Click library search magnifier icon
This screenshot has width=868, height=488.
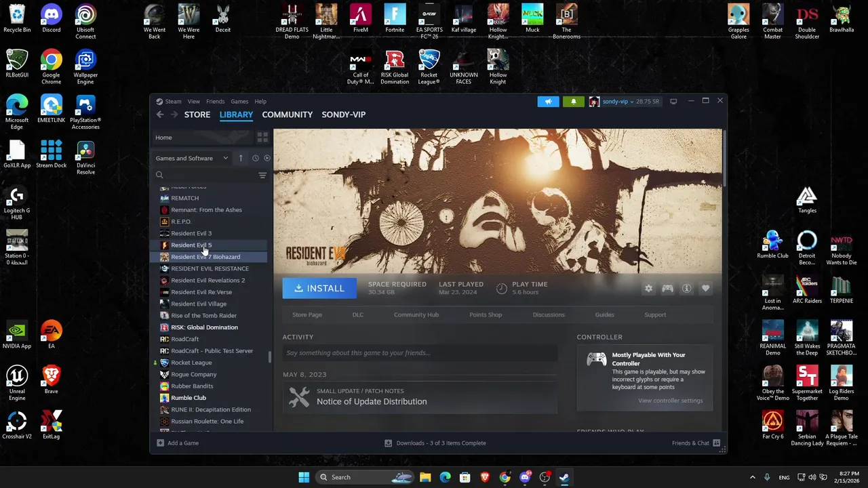pos(159,176)
